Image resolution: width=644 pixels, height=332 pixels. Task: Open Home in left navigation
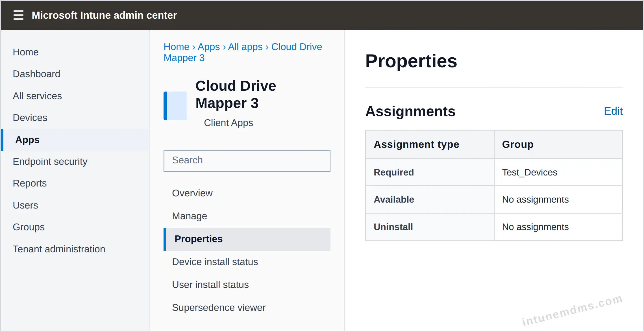pos(26,52)
